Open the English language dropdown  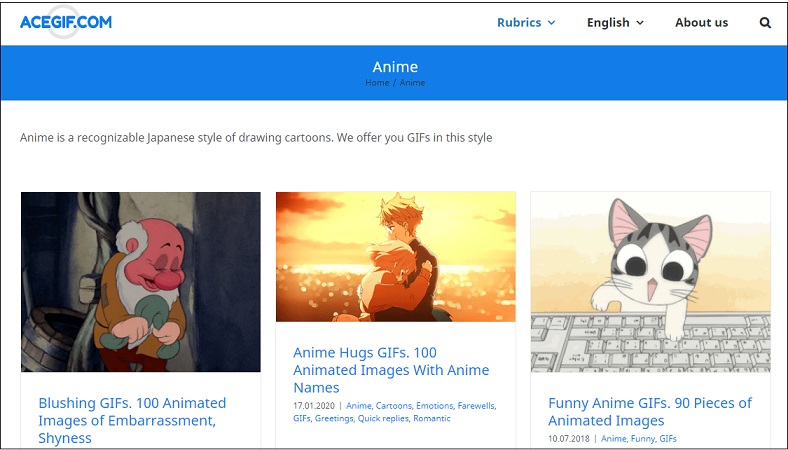point(615,23)
